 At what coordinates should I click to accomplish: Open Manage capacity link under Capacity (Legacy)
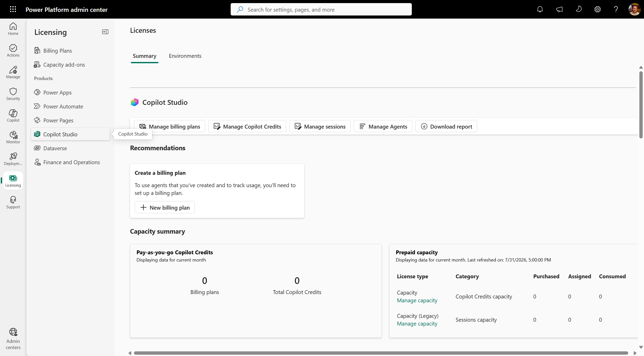coord(417,324)
